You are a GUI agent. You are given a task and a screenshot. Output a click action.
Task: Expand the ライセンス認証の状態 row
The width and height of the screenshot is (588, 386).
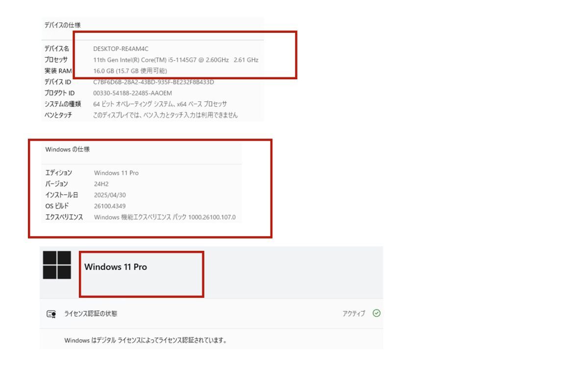pos(211,314)
